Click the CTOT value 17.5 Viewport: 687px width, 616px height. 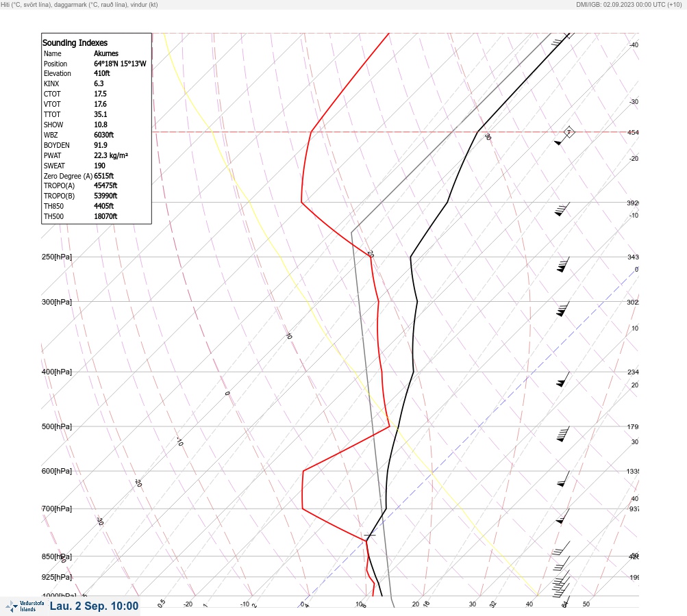click(x=100, y=94)
